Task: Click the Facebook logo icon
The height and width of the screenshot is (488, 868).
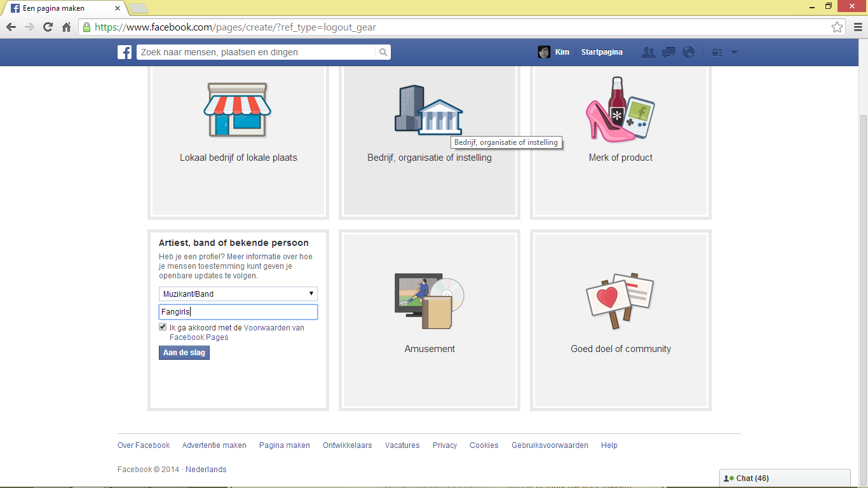Action: (x=125, y=52)
